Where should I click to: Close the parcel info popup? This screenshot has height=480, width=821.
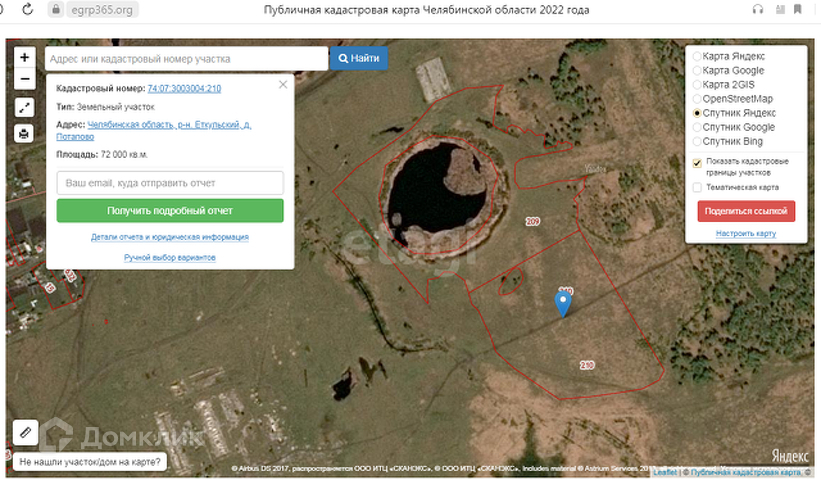coord(283,85)
